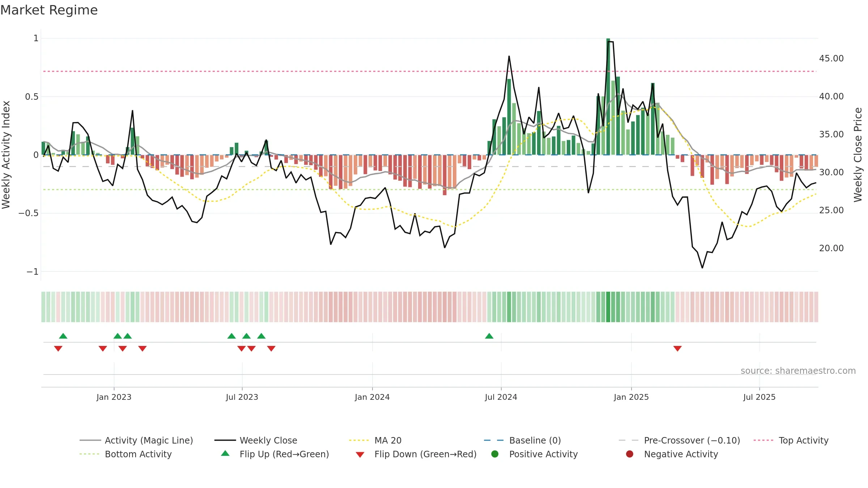Viewport: 868px width, 488px height.
Task: Click the Weekly Activity Index axis title
Action: [6, 155]
